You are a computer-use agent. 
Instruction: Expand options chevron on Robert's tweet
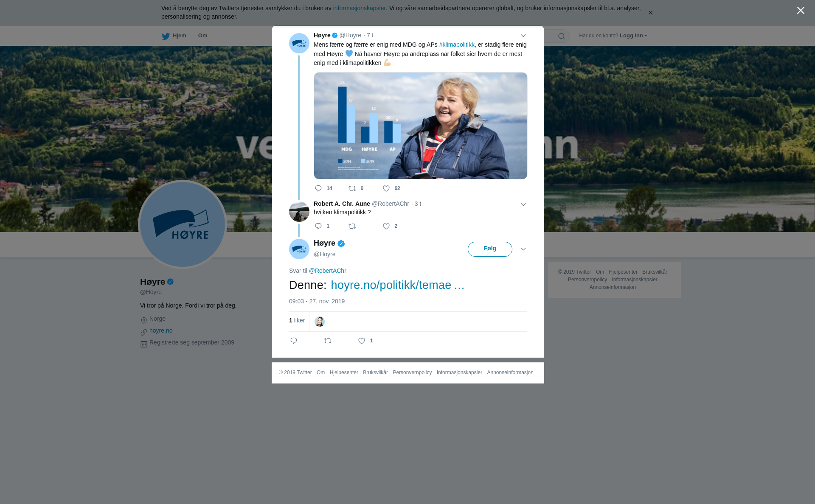pyautogui.click(x=523, y=204)
